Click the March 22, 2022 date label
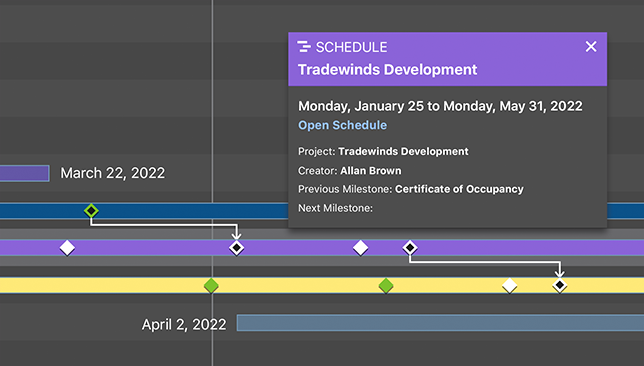The height and width of the screenshot is (366, 644). coord(113,173)
